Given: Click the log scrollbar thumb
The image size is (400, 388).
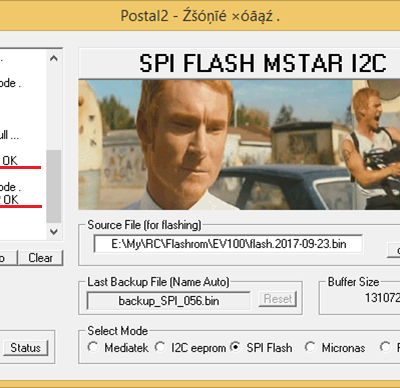Looking at the screenshot, I should click(54, 186).
